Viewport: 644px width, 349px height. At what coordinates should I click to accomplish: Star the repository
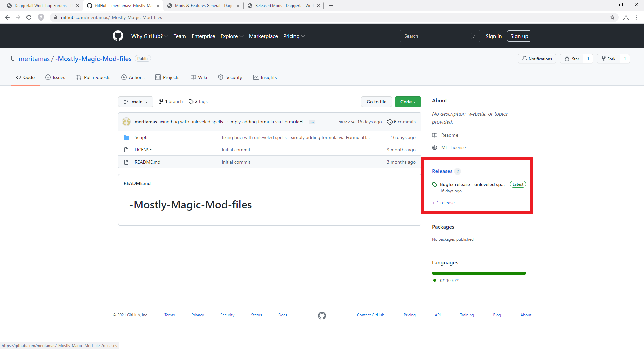(572, 59)
